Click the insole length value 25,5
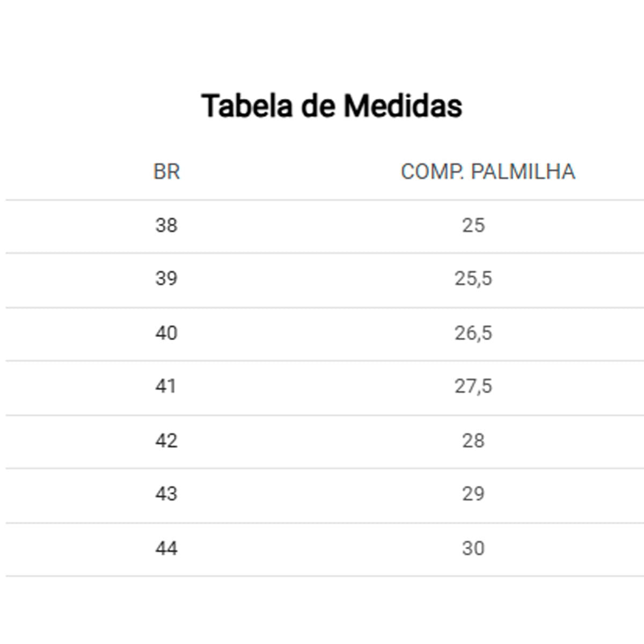Image resolution: width=644 pixels, height=644 pixels. [x=473, y=279]
